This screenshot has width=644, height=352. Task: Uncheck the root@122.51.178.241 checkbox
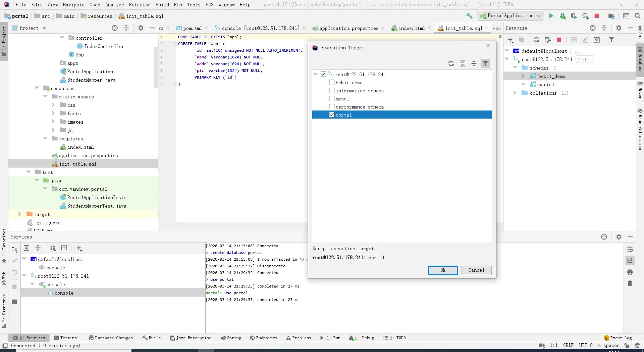[x=323, y=74]
